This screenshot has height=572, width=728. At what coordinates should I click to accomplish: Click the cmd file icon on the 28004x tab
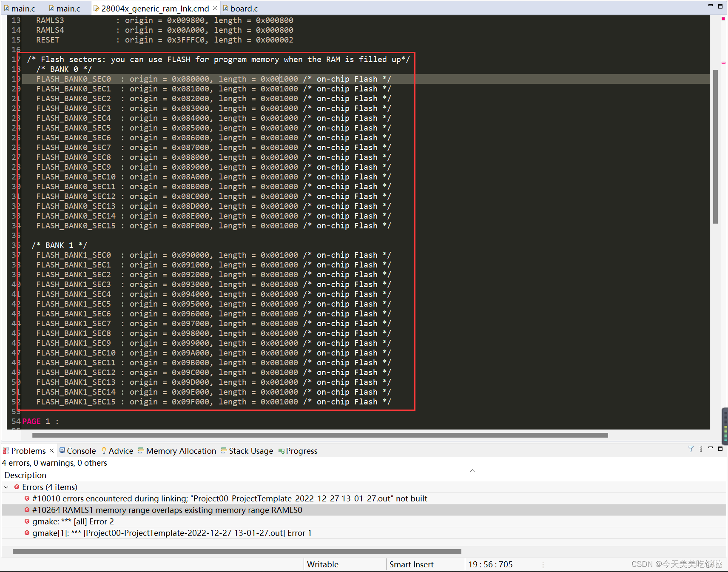(x=97, y=8)
